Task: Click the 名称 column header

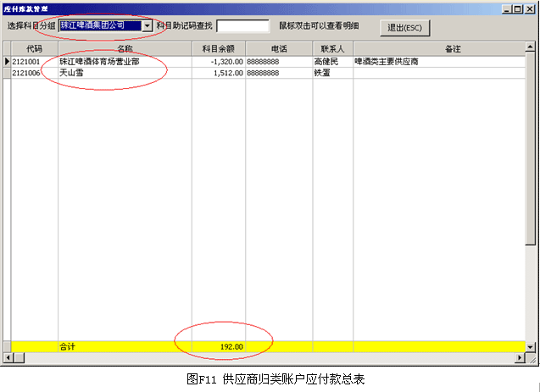Action: [x=125, y=49]
